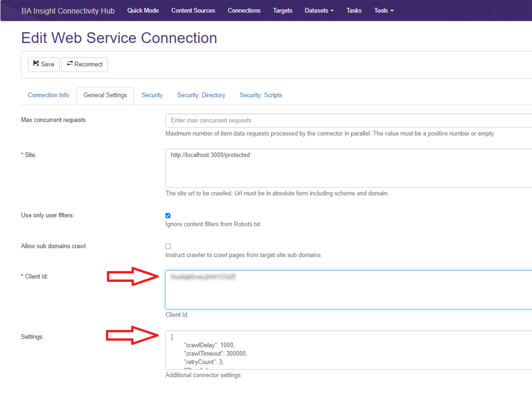Enable the Allow sub domains crawl checkbox

coord(168,246)
